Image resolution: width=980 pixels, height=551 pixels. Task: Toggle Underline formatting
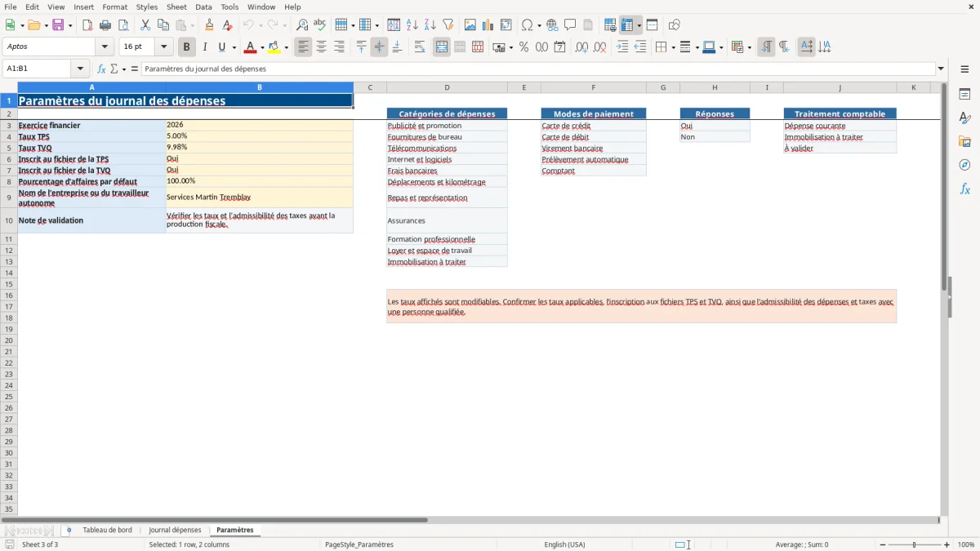point(221,47)
